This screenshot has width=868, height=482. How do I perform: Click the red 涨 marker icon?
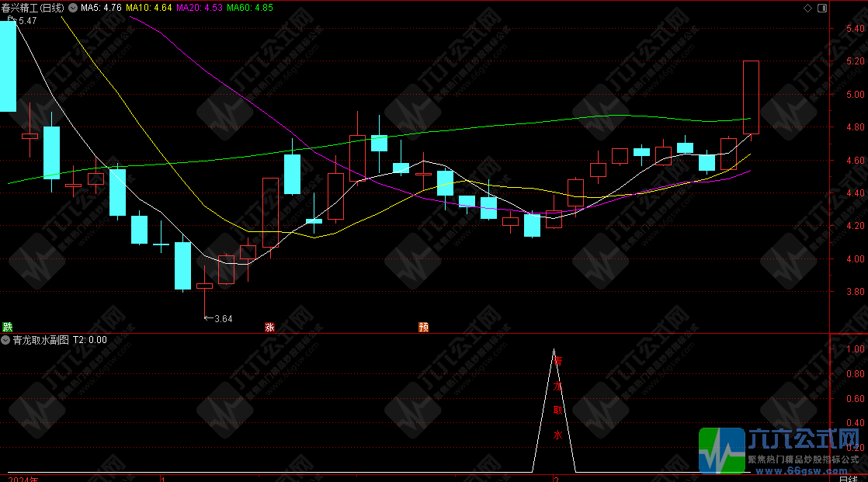point(270,327)
